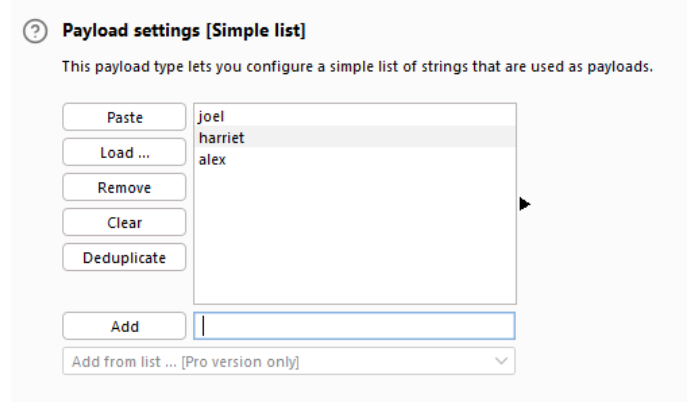The height and width of the screenshot is (402, 696).
Task: Focus the new payload text field
Action: (354, 326)
